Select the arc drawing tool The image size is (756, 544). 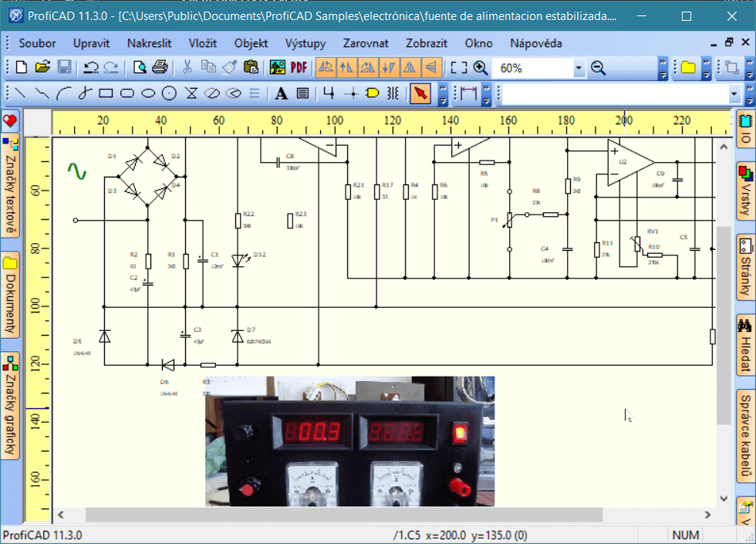click(63, 93)
